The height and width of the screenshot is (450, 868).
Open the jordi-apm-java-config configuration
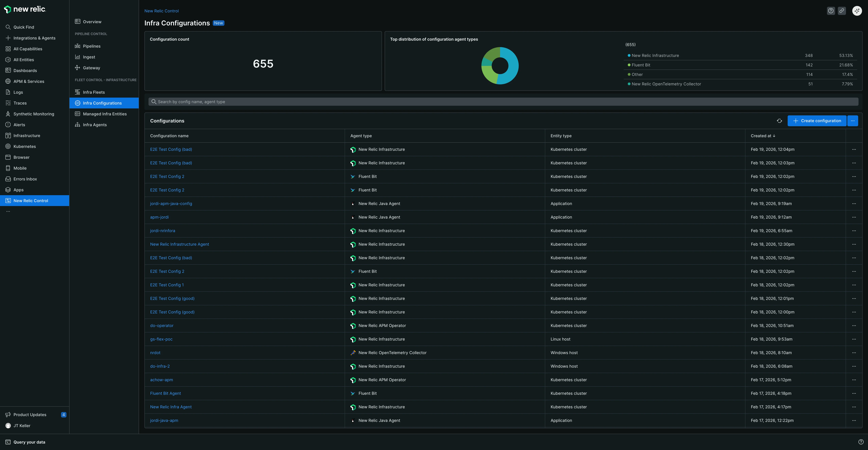pos(171,203)
